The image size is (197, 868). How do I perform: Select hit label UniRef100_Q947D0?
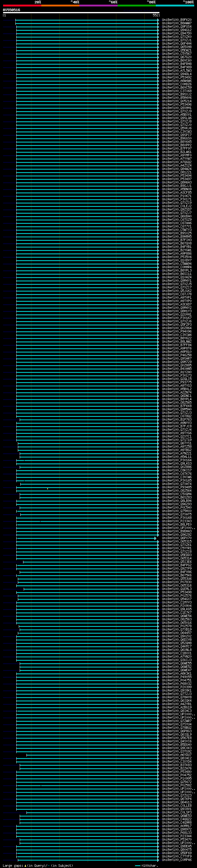176,33
